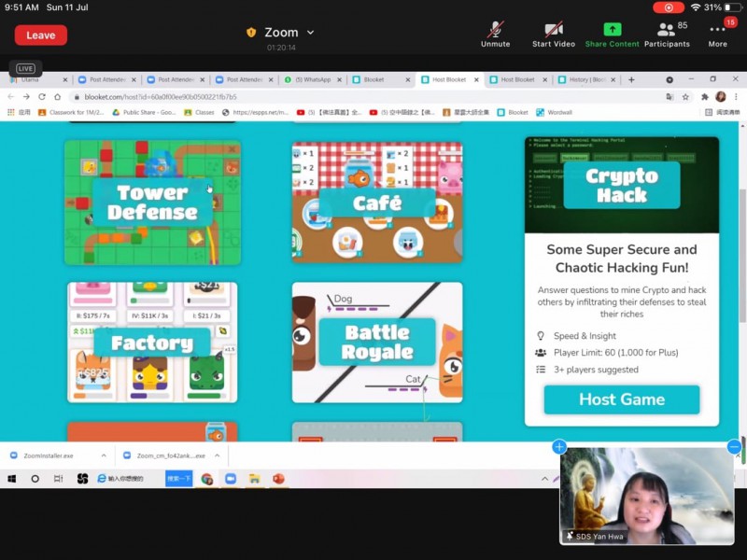Select the Tower Defense game mode
The width and height of the screenshot is (747, 560).
[152, 203]
